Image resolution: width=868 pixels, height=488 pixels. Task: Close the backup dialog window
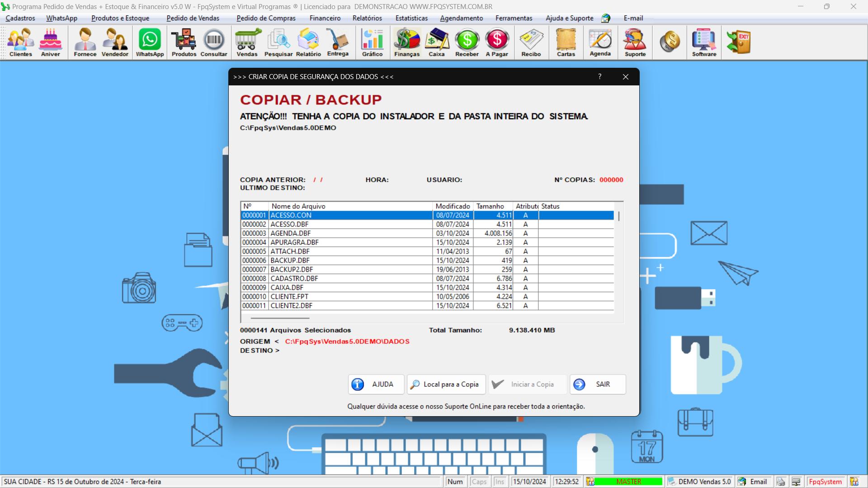tap(626, 77)
